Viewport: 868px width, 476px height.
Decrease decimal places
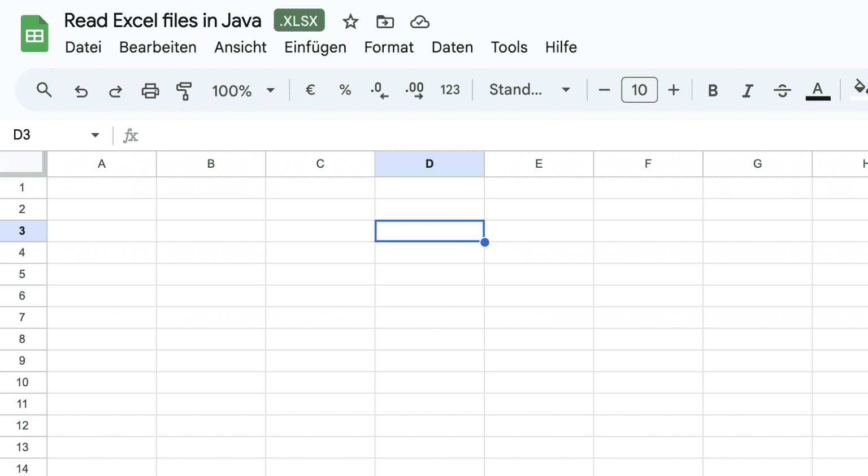380,90
